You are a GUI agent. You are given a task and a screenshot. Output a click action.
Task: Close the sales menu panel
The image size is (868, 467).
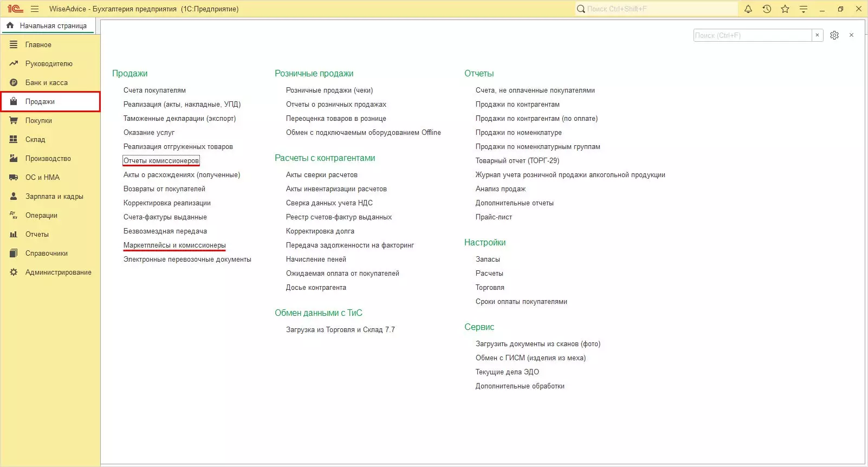(x=852, y=35)
